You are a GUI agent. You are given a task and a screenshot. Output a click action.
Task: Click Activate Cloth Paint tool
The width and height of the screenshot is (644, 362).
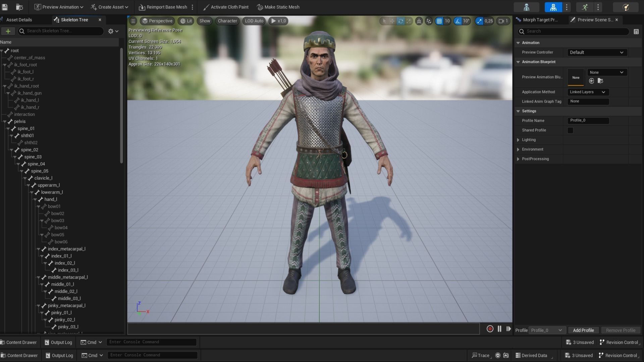coord(226,7)
